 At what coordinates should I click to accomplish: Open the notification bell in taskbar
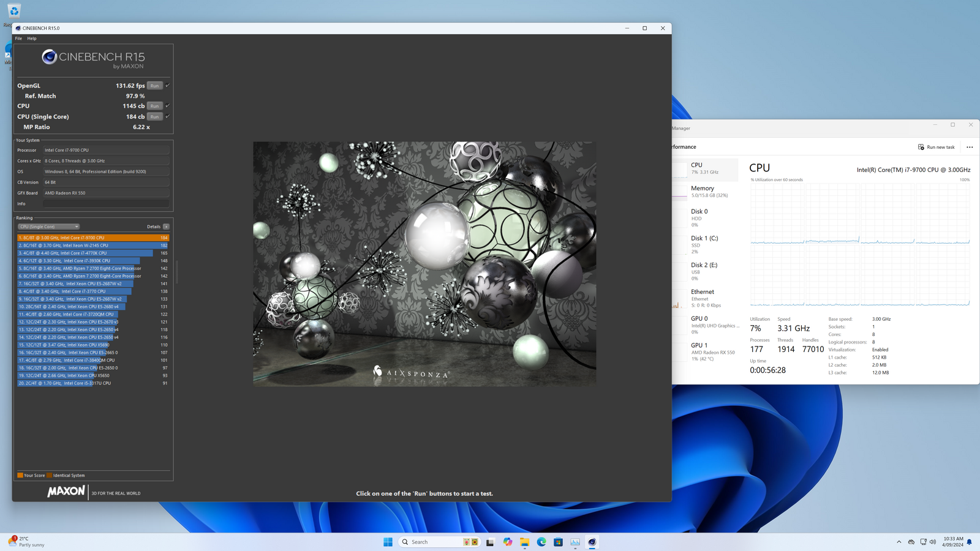pyautogui.click(x=970, y=542)
